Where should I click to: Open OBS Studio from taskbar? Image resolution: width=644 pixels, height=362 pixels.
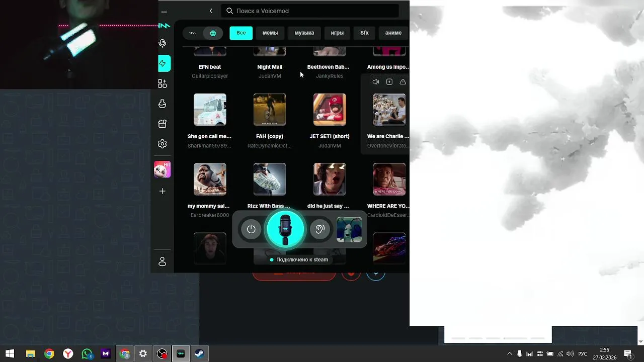[162, 354]
